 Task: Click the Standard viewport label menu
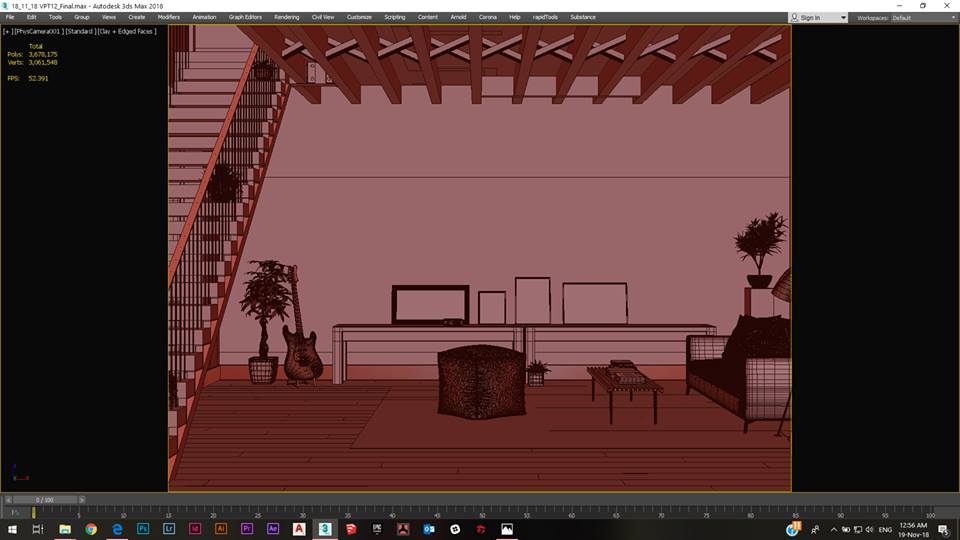coord(82,31)
